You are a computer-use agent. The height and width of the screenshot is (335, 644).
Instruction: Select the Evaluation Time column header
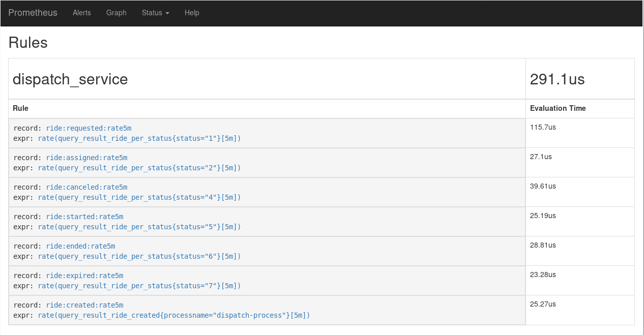pos(558,108)
